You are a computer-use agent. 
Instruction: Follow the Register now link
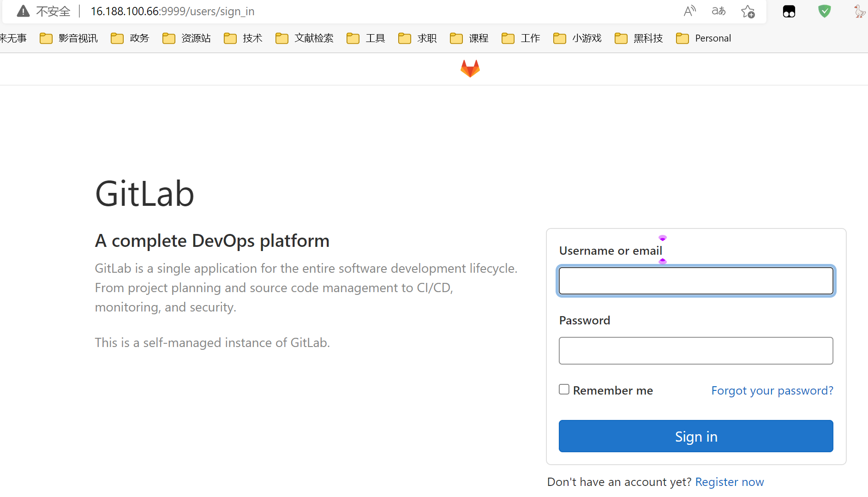(x=730, y=482)
